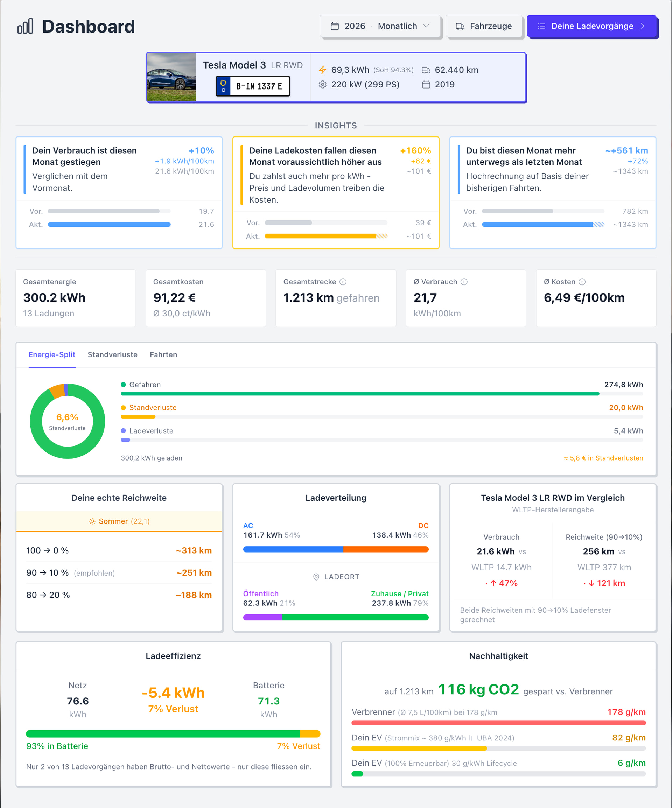Image resolution: width=672 pixels, height=808 pixels.
Task: Click the lightning bolt battery capacity icon
Action: pyautogui.click(x=323, y=70)
